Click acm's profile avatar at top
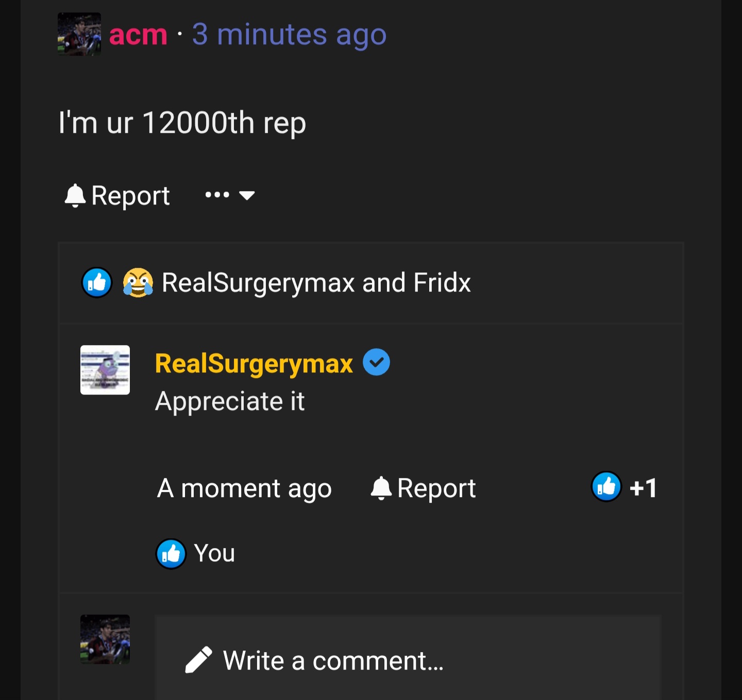 (79, 34)
